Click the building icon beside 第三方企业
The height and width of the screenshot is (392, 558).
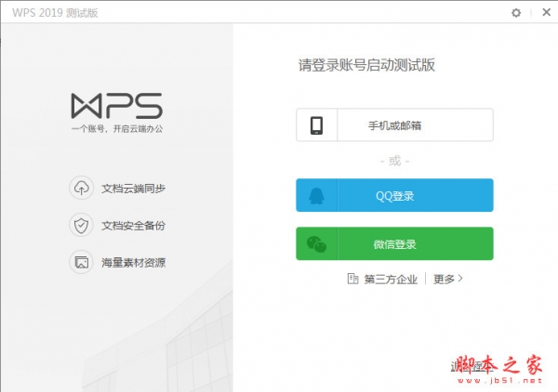pos(352,278)
